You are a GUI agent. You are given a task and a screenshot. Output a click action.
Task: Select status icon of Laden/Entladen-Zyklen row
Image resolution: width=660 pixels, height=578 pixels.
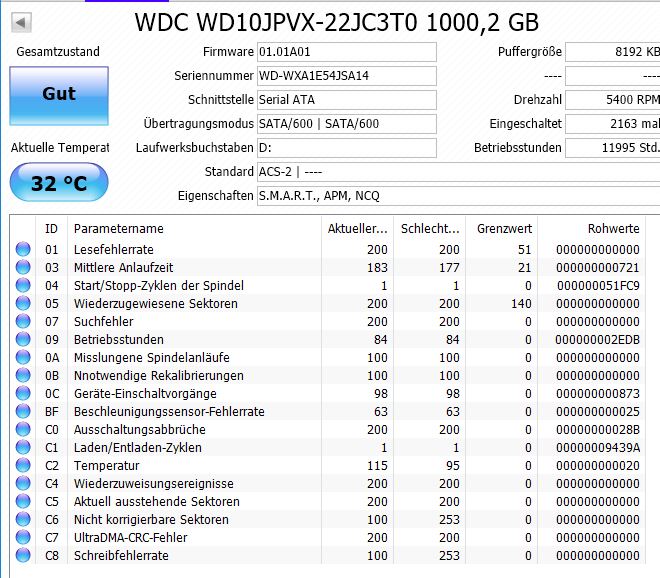23,447
